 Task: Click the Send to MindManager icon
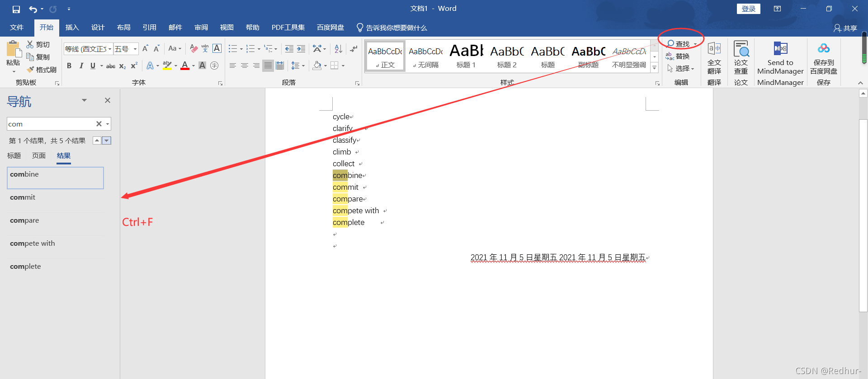pos(781,48)
